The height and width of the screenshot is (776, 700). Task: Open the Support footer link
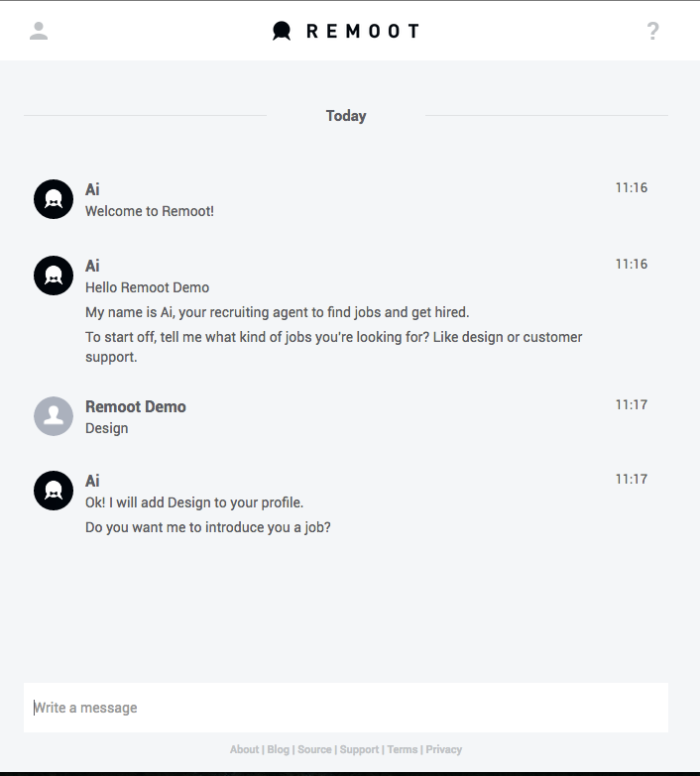(359, 749)
